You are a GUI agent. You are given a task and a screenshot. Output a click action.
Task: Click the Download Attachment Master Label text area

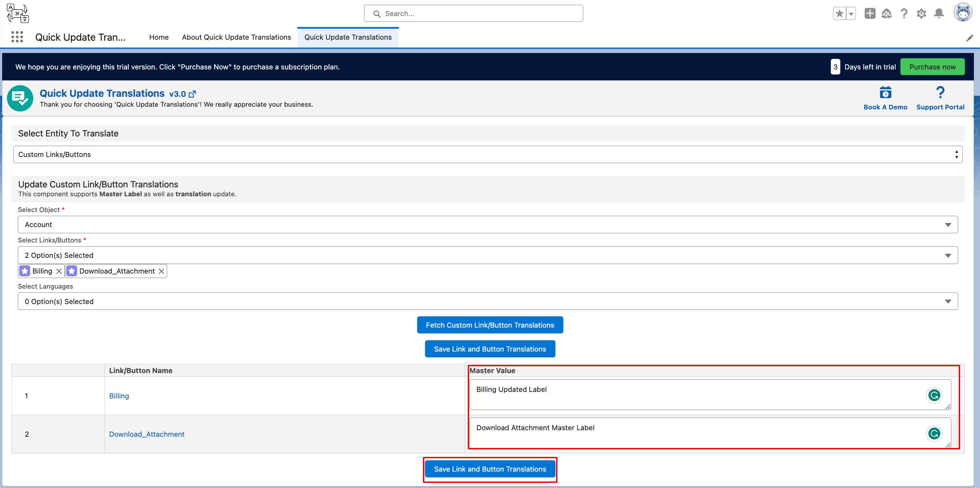(x=685, y=433)
